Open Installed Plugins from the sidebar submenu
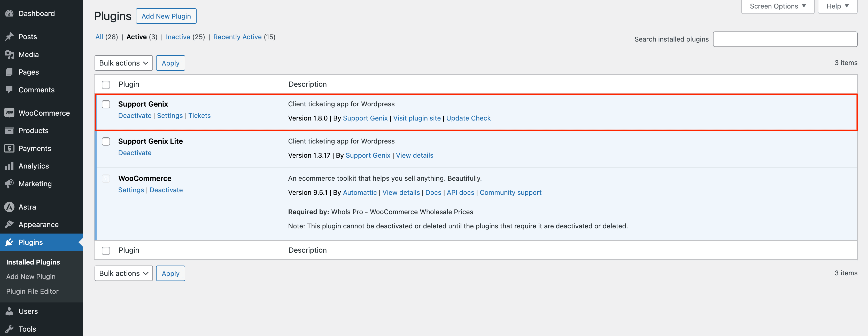Screen dimensions: 868x336 (x=33, y=262)
